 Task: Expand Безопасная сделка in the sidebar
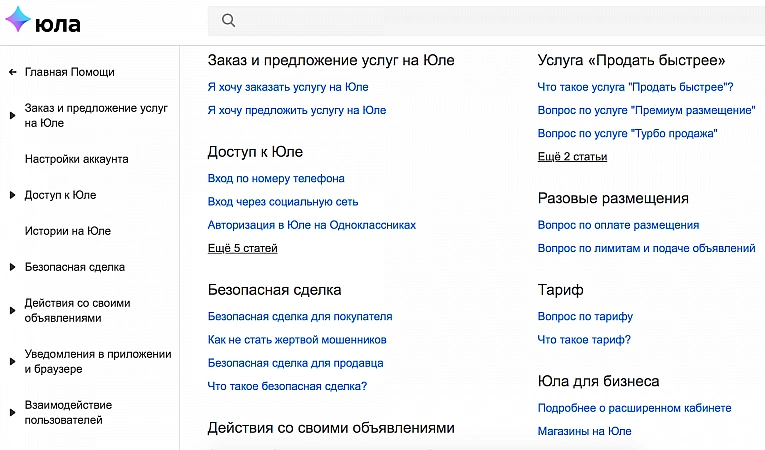click(x=12, y=267)
